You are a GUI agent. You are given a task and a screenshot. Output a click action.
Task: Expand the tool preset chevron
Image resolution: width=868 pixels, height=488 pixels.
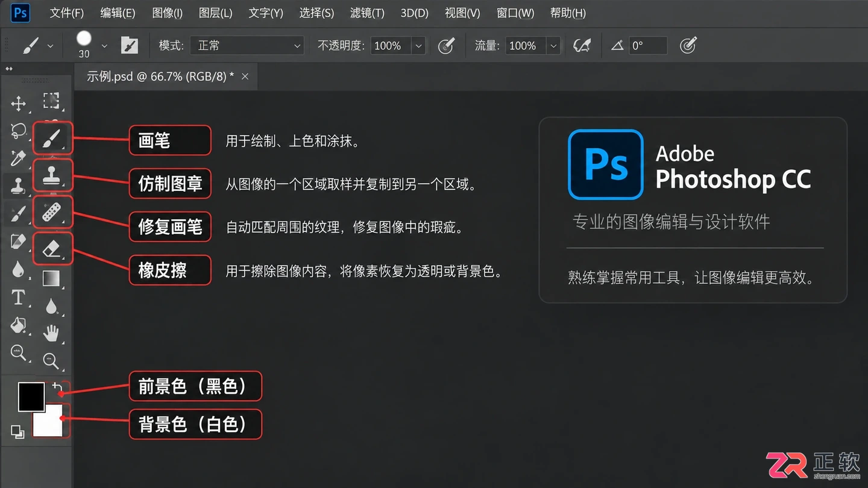(x=50, y=46)
